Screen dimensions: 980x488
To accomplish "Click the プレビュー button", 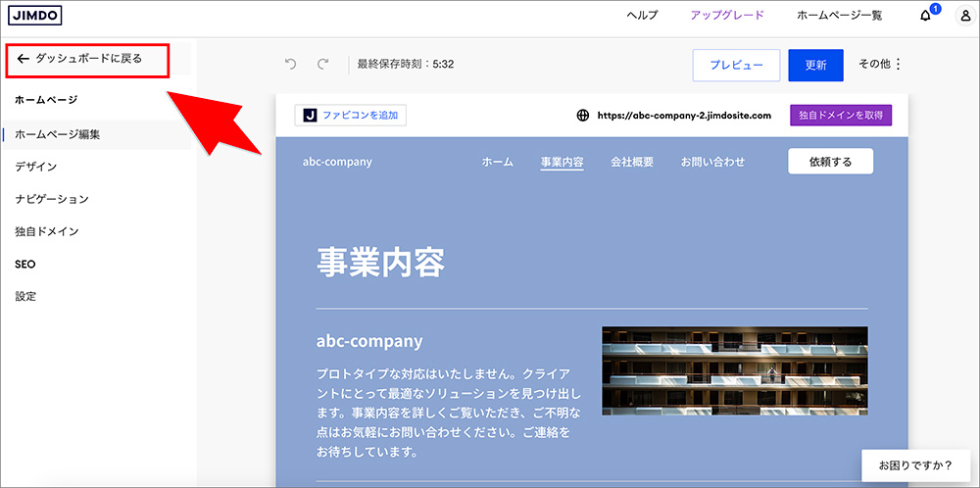I will click(736, 66).
